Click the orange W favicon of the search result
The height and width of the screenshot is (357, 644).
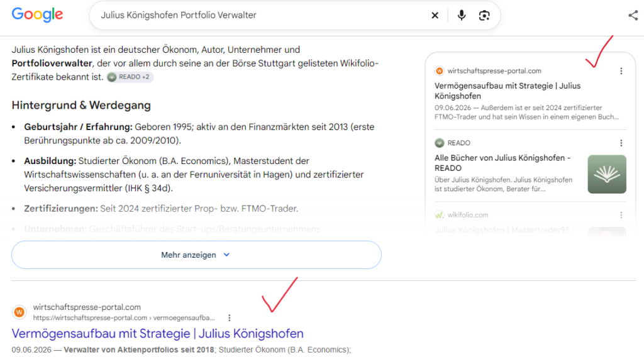19,312
